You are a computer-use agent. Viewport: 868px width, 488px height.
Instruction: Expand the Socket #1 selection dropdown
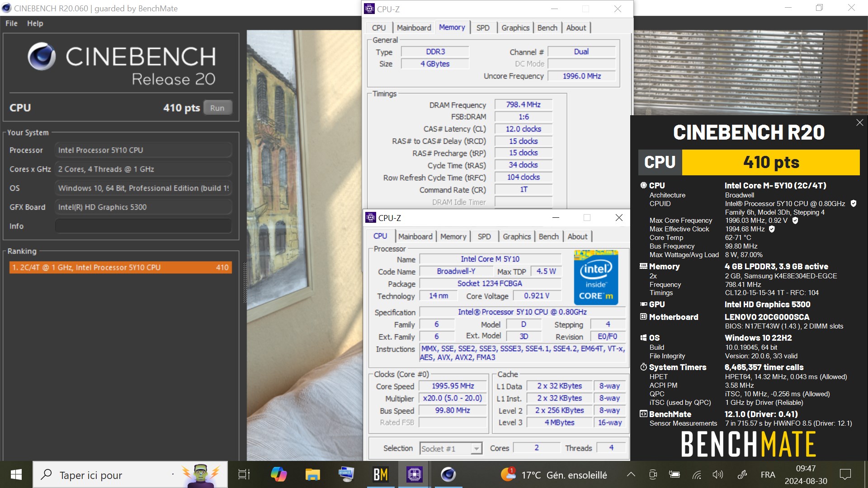[476, 448]
